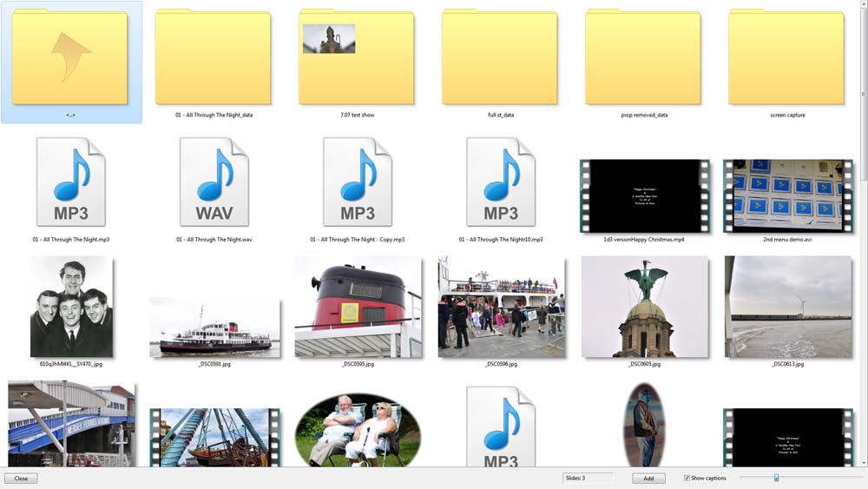Toggle the Show captions checkbox
Viewport: 868px width, 489px height.
pyautogui.click(x=687, y=478)
